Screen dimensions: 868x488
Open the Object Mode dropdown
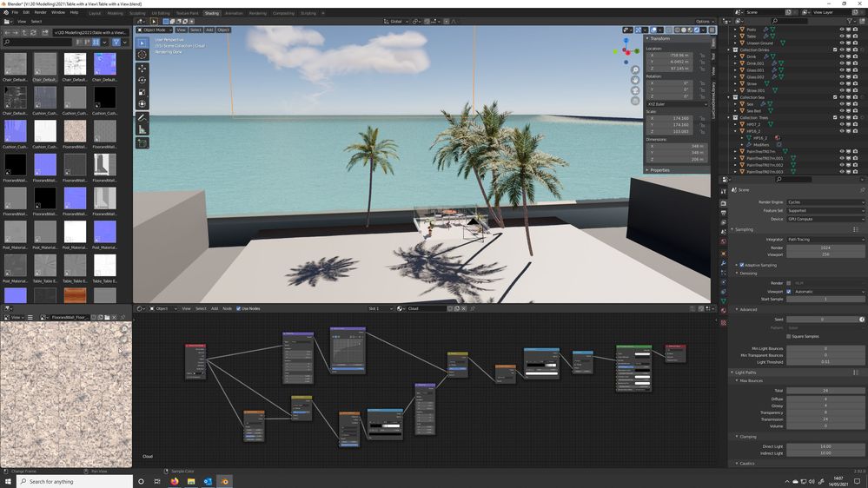(155, 30)
